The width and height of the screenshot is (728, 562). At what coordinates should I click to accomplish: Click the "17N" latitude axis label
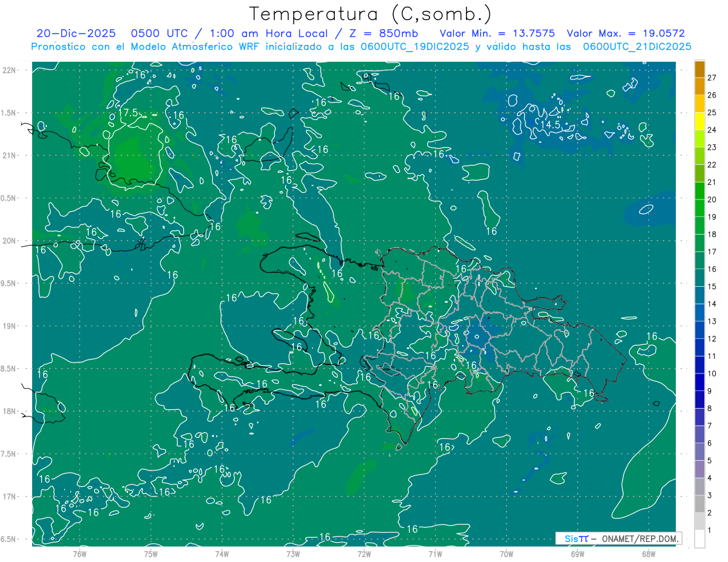[x=9, y=497]
